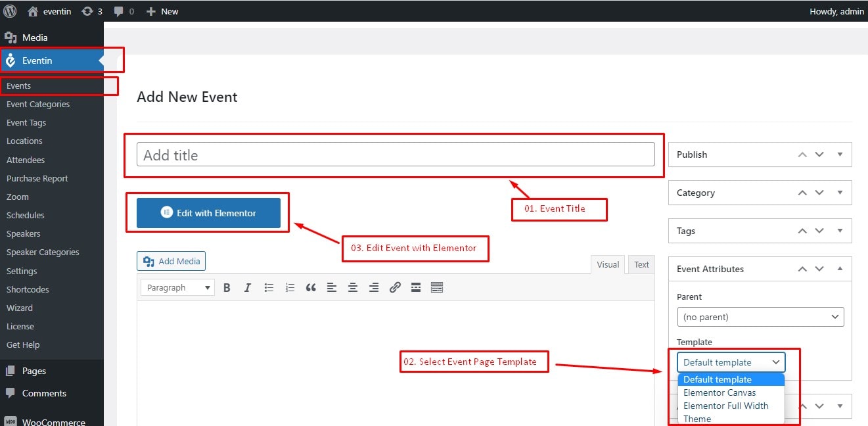
Task: Switch to the Text editor tab
Action: pyautogui.click(x=641, y=264)
